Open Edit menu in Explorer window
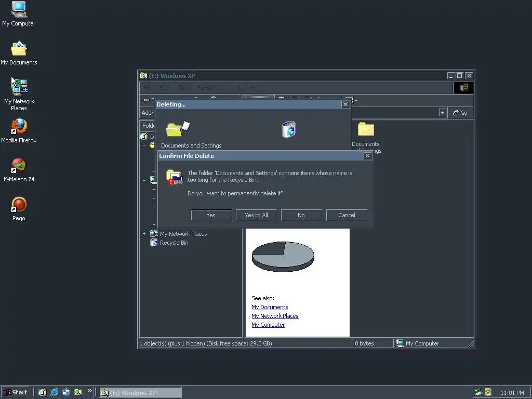The width and height of the screenshot is (532, 399). [x=165, y=88]
